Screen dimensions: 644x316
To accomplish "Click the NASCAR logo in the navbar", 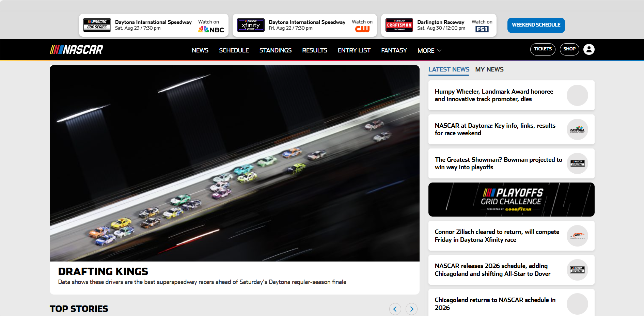I will (77, 50).
